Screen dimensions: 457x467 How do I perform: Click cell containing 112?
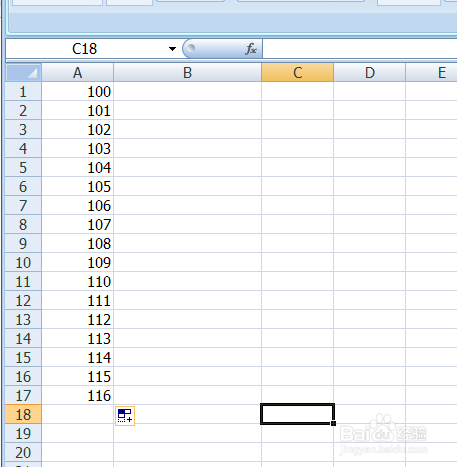click(77, 319)
